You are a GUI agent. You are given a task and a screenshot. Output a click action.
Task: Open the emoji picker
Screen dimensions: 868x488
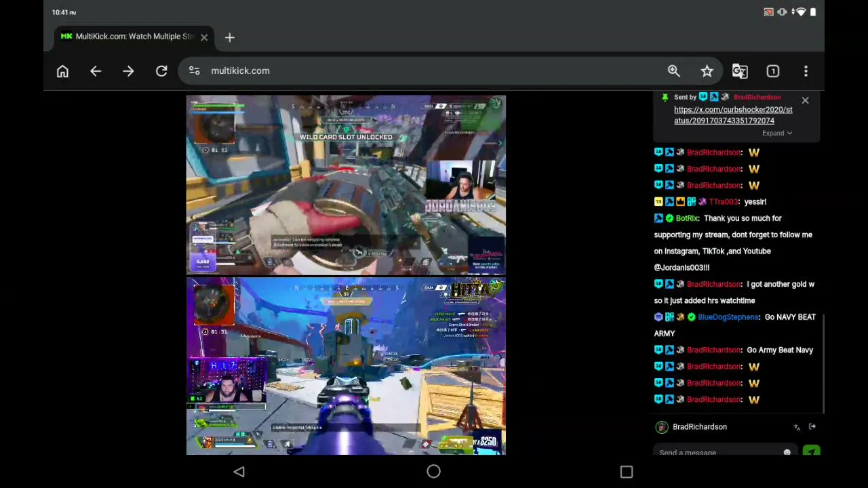point(787,452)
